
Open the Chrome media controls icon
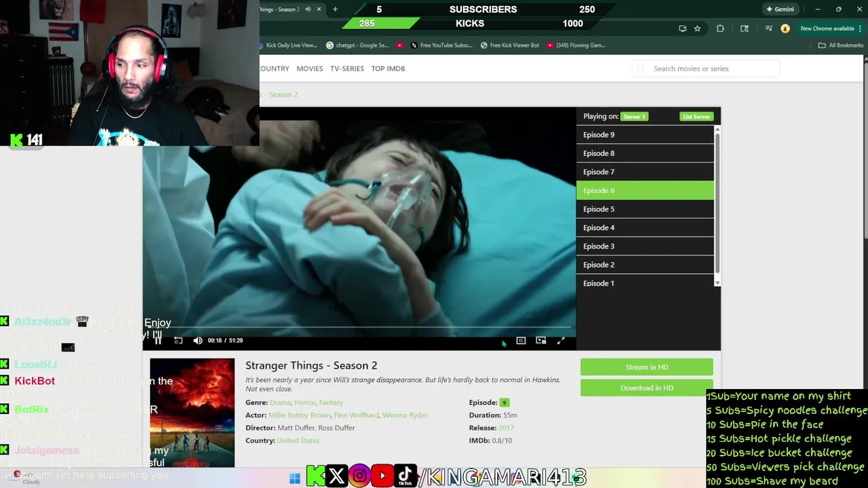[768, 28]
